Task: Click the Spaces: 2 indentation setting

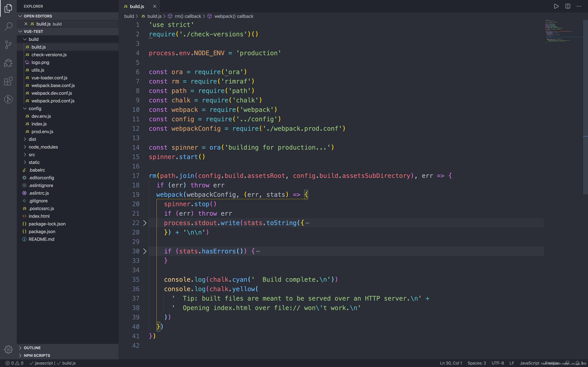Action: pyautogui.click(x=477, y=363)
